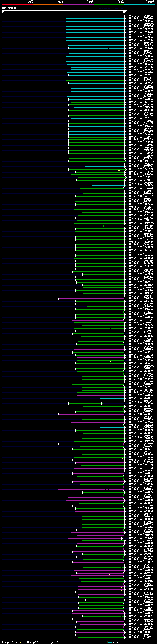Screen dimensions: 157x644
Task: Select the UniRef100_Q6QDB7 label
Action: [141, 398]
